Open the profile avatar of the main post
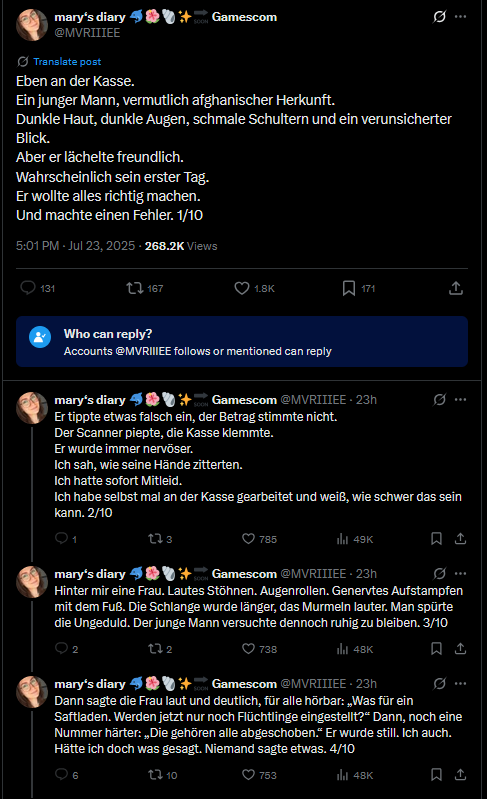The image size is (487, 799). pos(32,24)
